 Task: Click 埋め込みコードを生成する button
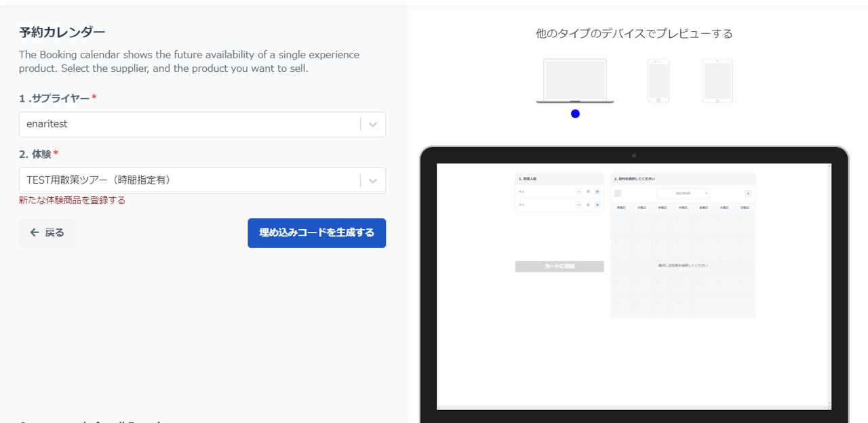[x=317, y=233]
